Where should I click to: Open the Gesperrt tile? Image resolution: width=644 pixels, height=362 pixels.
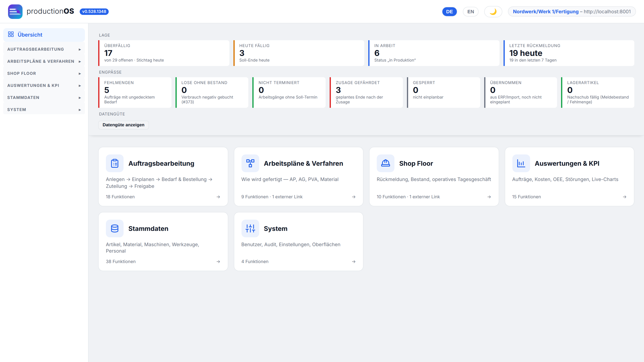point(444,93)
